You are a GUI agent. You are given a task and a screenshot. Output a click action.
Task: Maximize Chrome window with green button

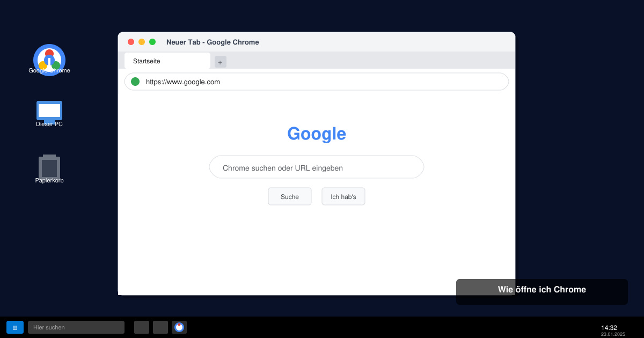tap(152, 42)
